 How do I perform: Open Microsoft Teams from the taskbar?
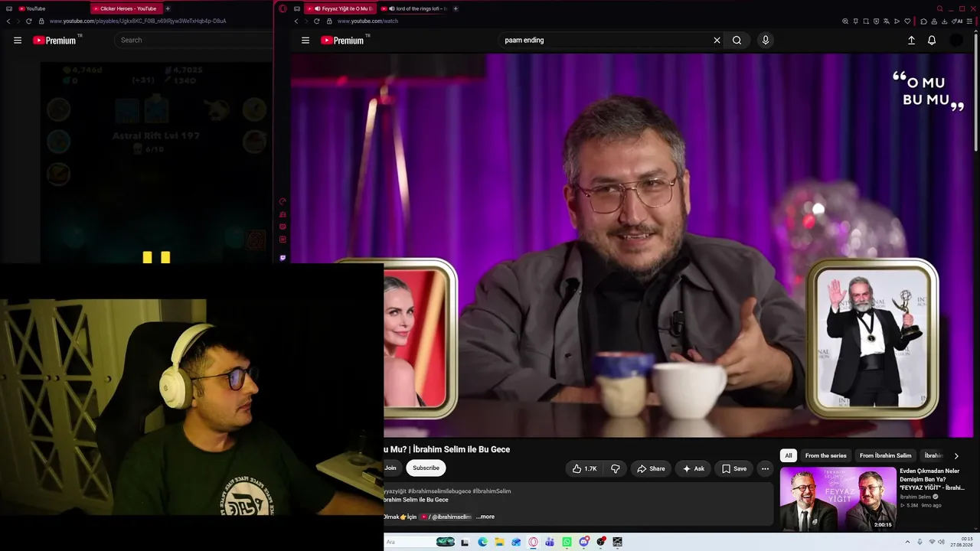[x=550, y=542]
